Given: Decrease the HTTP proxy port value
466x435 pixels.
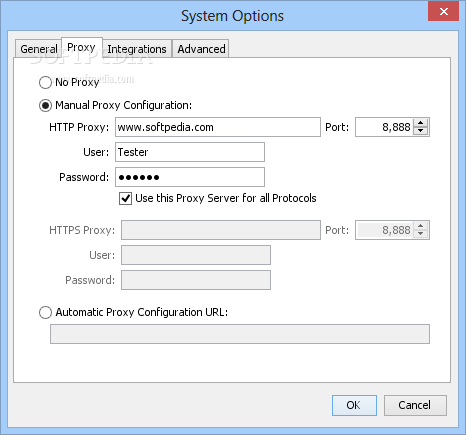Looking at the screenshot, I should (x=421, y=131).
